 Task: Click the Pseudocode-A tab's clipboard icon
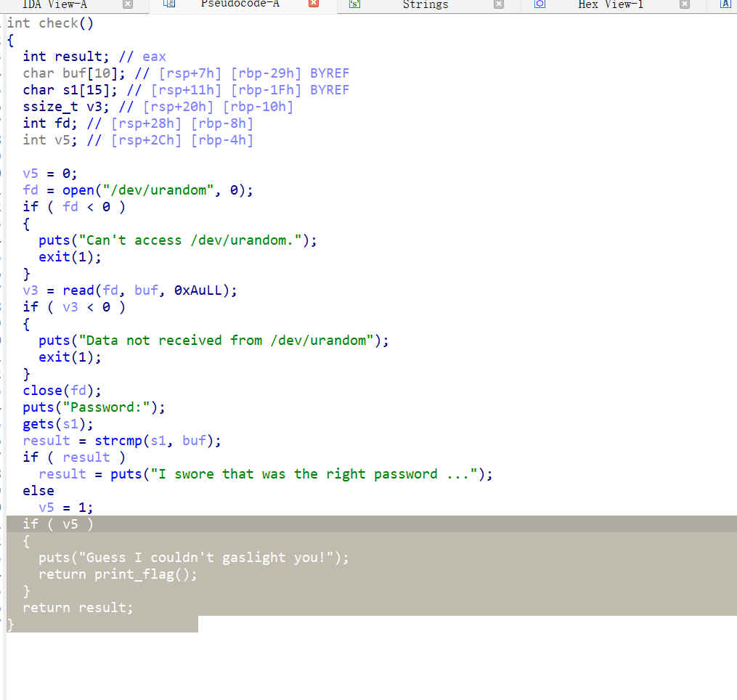point(170,5)
